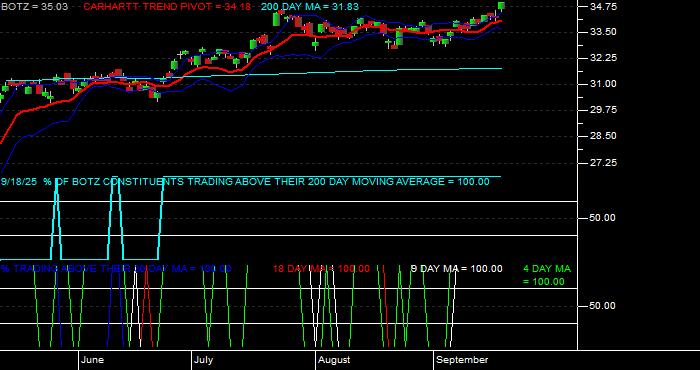Screen dimensions: 700x370
Task: Click the September month label
Action: tap(462, 360)
